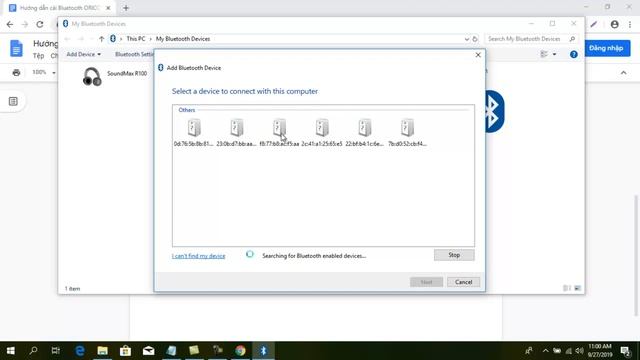This screenshot has width=640, height=360.
Task: Switch to the large icons view layout
Action: point(577,288)
